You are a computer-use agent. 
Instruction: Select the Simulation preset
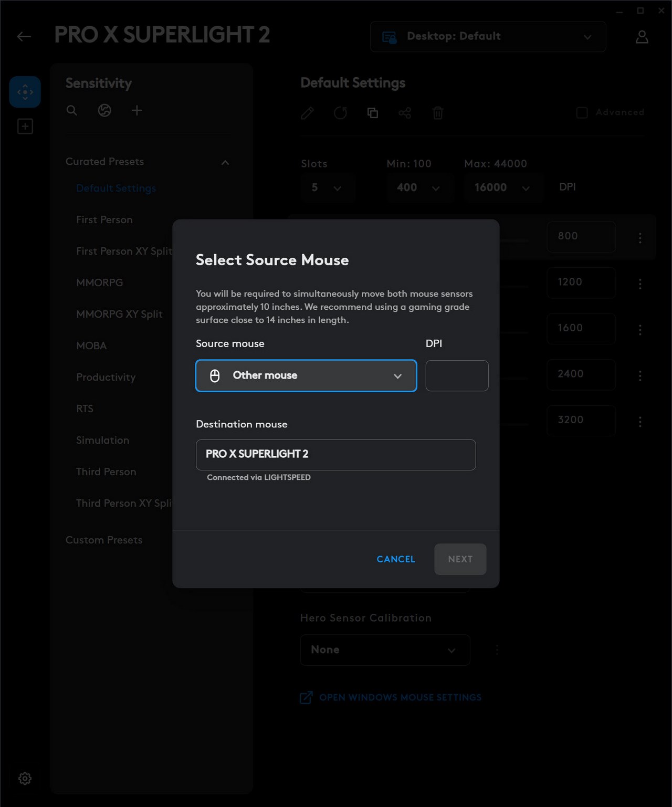coord(102,440)
